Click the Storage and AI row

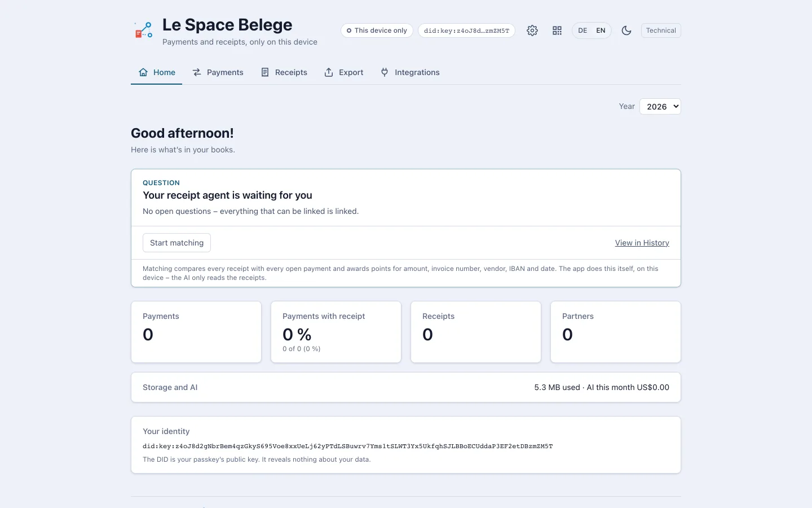tap(406, 387)
